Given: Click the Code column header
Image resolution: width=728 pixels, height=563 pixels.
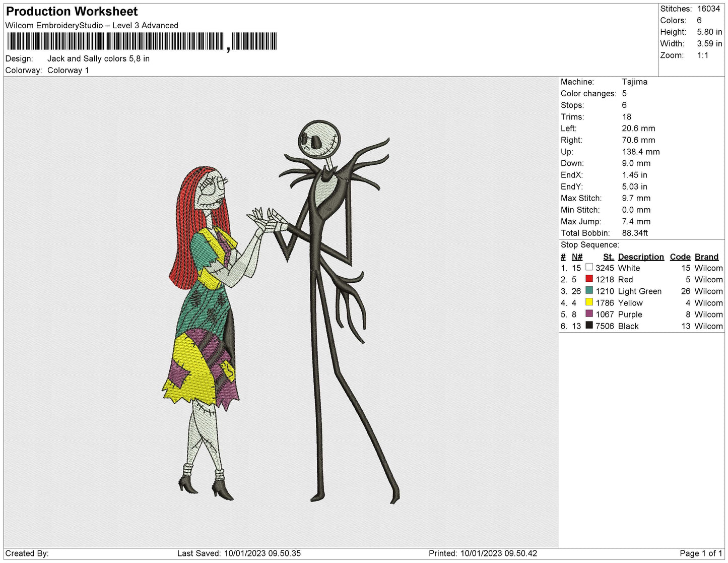Looking at the screenshot, I should [x=680, y=257].
